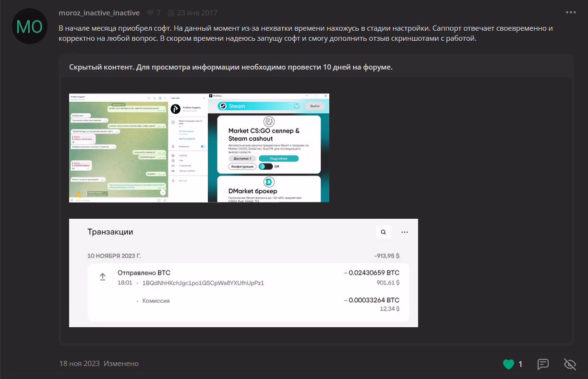Click the MO user avatar
Image resolution: width=588 pixels, height=379 pixels.
pyautogui.click(x=29, y=26)
